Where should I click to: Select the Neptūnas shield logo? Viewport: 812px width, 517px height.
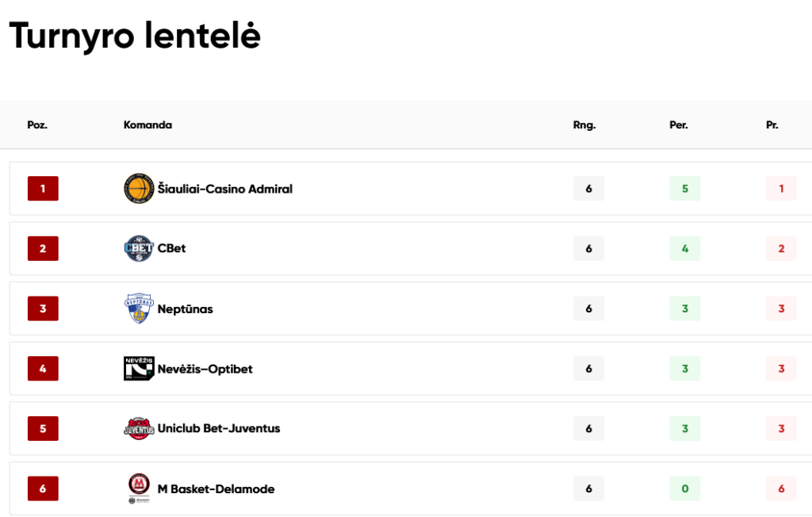(x=139, y=308)
